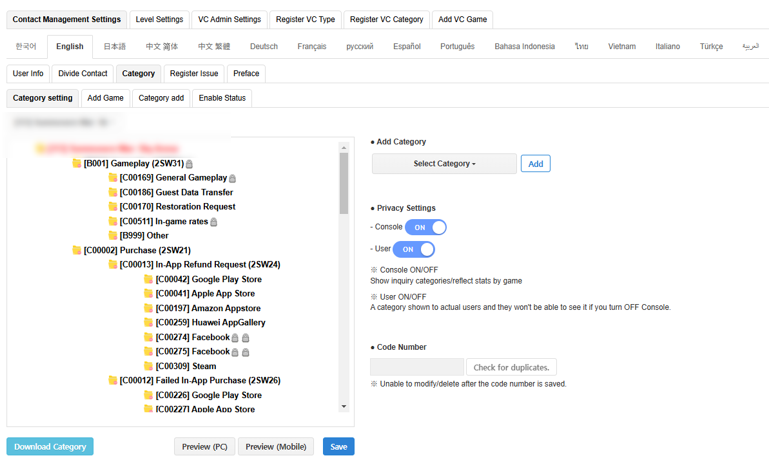Open the Select Category dropdown
The width and height of the screenshot is (775, 472).
[444, 164]
